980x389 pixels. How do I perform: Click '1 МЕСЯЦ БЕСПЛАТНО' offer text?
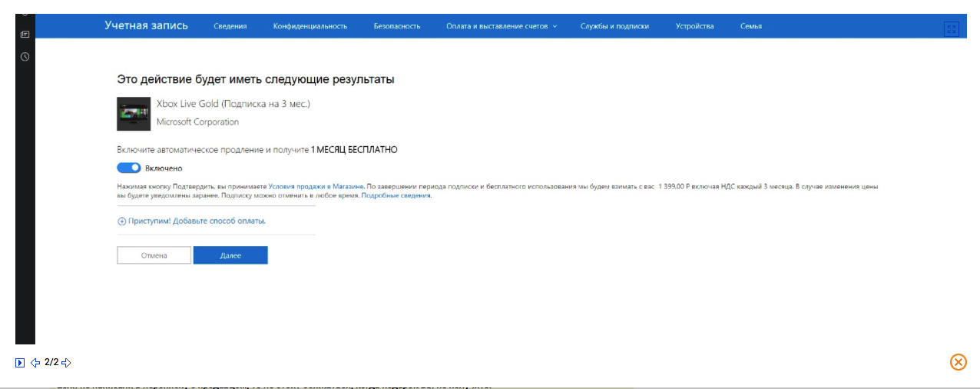pyautogui.click(x=354, y=150)
